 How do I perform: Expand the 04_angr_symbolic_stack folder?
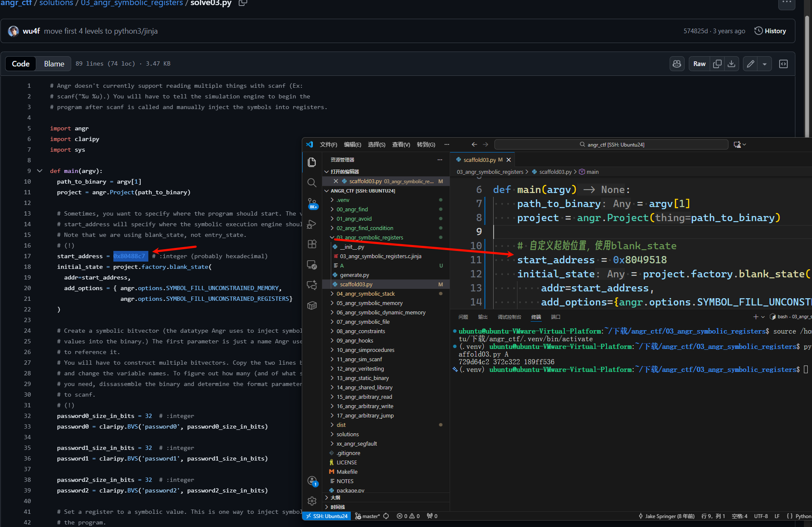pos(365,294)
